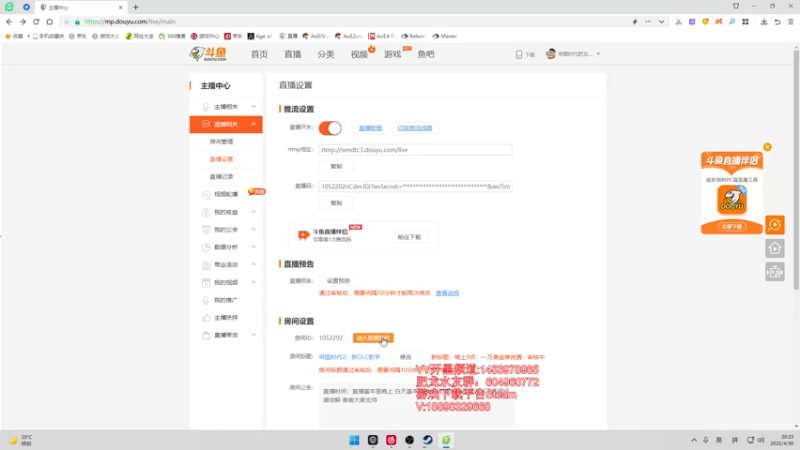
Task: Click 修改 next to room title
Action: [406, 357]
